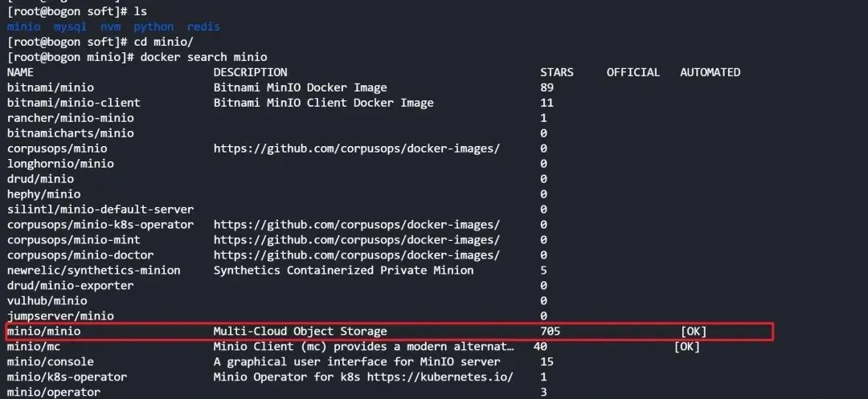868x399 pixels.
Task: Select the newrelic/synthetics-minion entry
Action: (93, 271)
